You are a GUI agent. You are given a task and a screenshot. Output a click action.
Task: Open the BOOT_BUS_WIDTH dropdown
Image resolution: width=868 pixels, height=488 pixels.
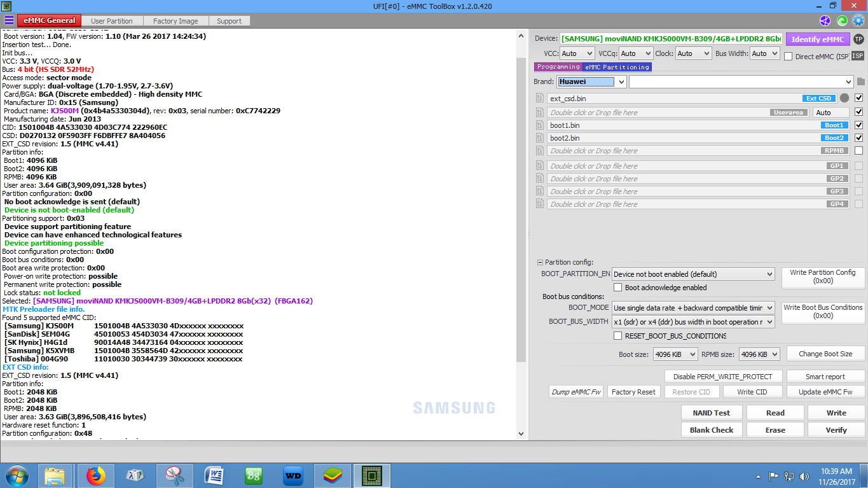click(693, 322)
